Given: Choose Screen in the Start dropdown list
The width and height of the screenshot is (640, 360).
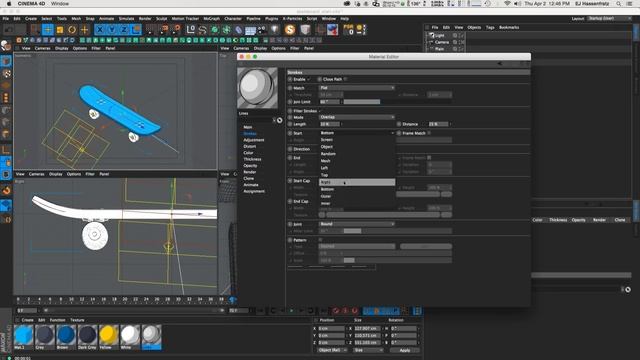Looking at the screenshot, I should coord(357,140).
